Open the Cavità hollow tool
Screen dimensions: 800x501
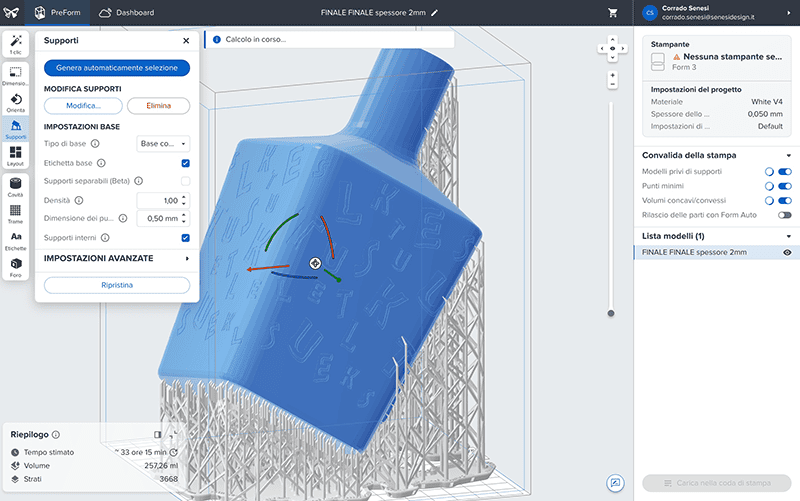pos(15,187)
